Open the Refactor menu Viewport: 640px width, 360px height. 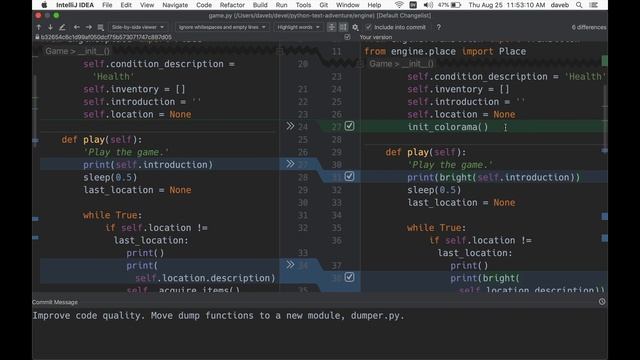pos(232,5)
